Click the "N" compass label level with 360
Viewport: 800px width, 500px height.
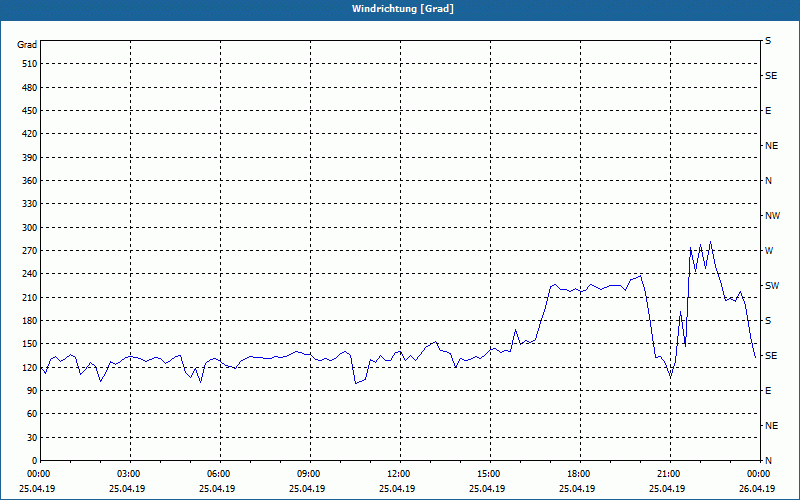pos(768,181)
